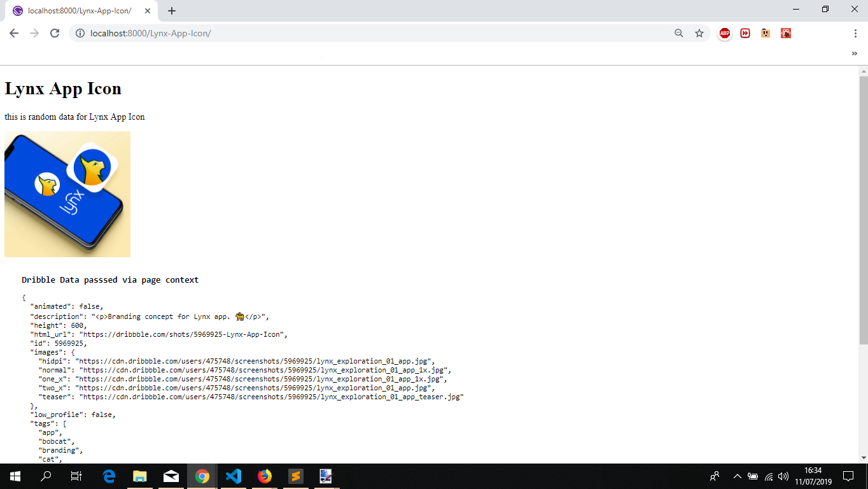Click the "id": 5969925 line
Viewport: 868px width, 489px height.
[59, 343]
